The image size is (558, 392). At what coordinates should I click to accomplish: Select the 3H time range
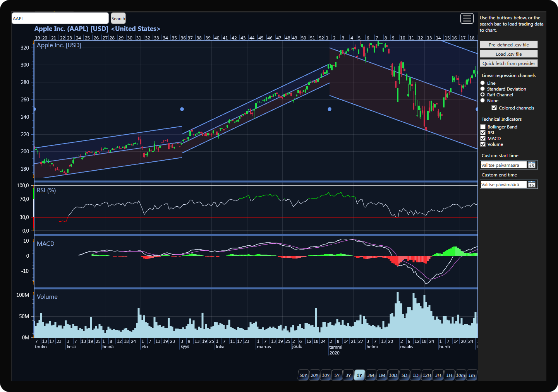click(438, 375)
